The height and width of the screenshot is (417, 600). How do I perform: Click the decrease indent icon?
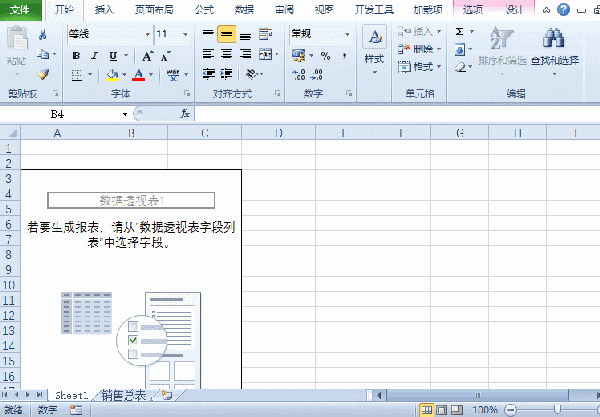(209, 73)
